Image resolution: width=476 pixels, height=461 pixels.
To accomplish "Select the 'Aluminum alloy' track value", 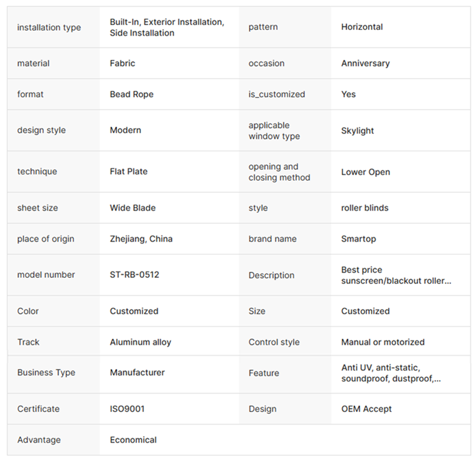I will coord(140,342).
